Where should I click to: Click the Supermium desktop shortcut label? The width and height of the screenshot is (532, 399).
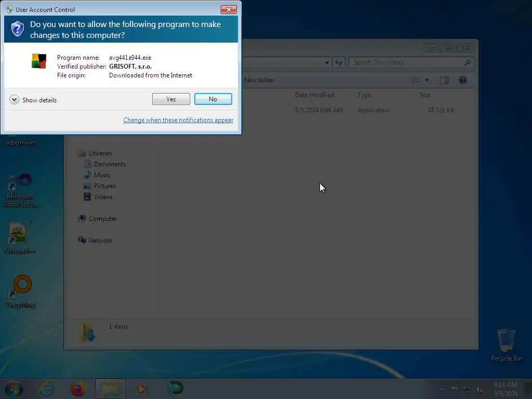20,142
